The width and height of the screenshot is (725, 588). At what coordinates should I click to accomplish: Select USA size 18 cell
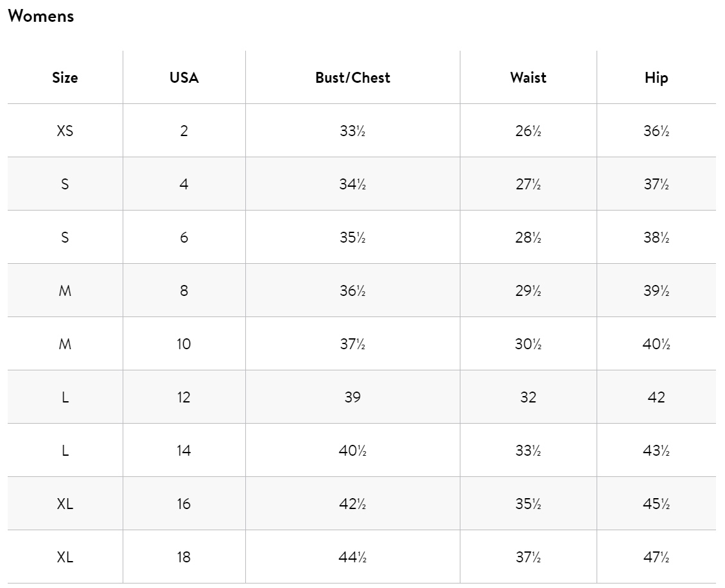[x=184, y=557]
